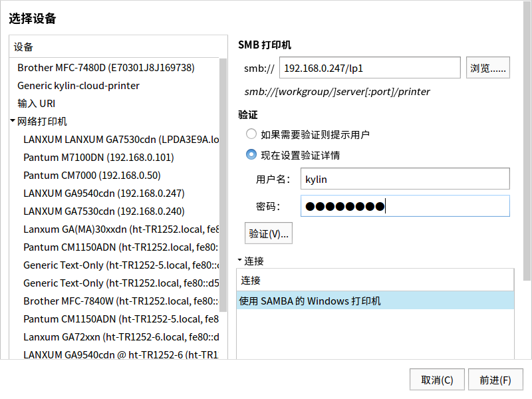Click the device list vertical scrollbar
Image resolution: width=532 pixels, height=399 pixels.
[223, 185]
